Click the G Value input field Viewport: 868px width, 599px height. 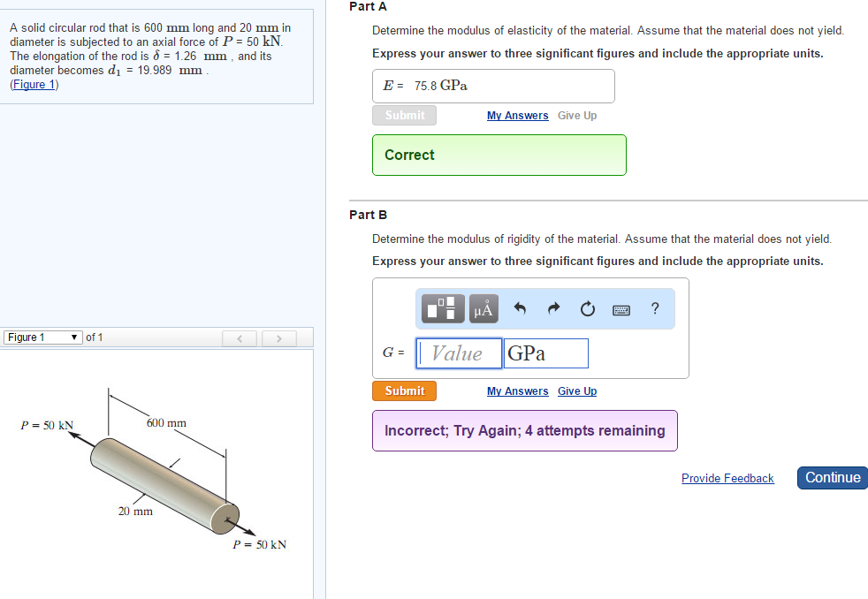pos(459,353)
